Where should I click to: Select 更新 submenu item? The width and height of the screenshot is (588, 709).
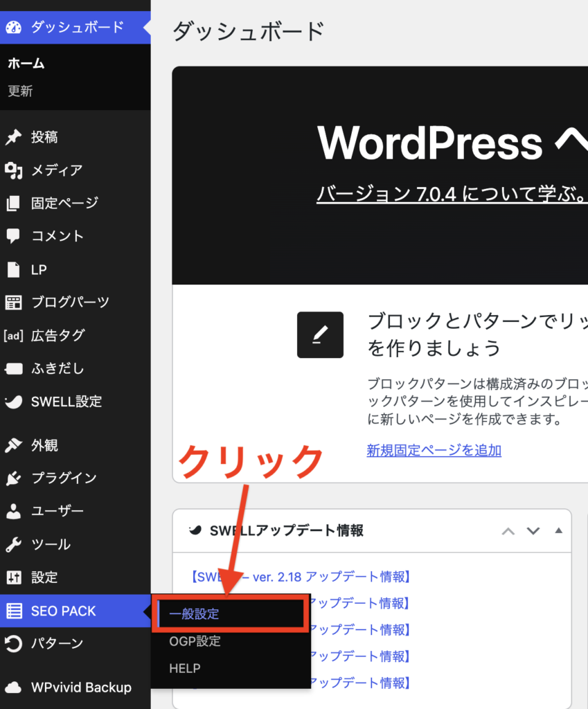click(20, 91)
